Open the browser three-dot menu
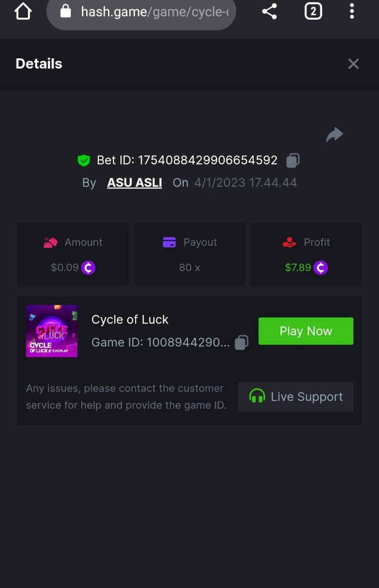 tap(352, 11)
